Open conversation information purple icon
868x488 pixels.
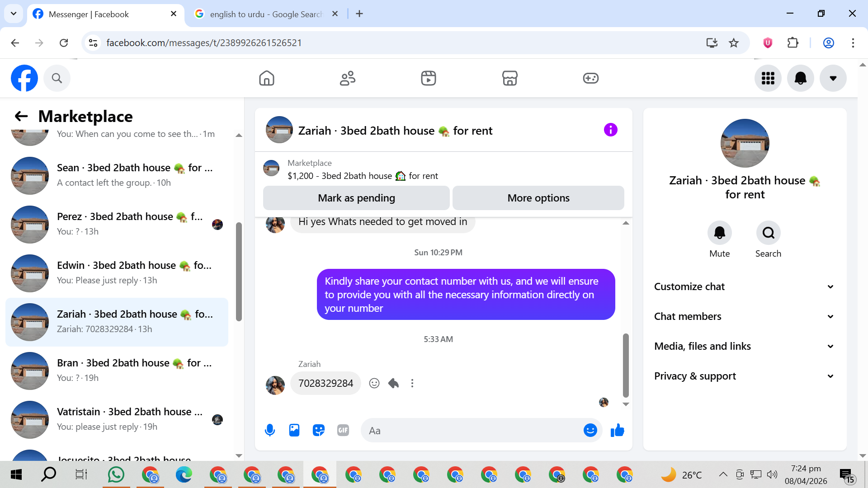610,130
